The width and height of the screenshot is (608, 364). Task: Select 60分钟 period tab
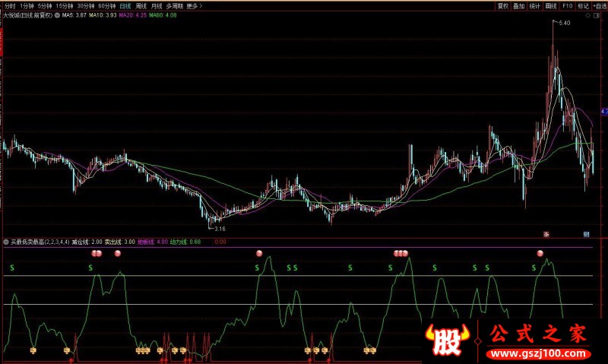(x=106, y=5)
